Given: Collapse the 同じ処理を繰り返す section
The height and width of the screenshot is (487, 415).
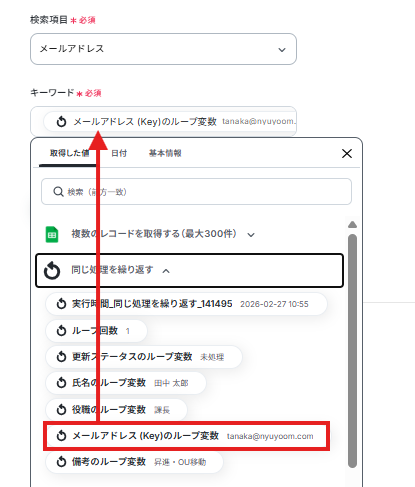Looking at the screenshot, I should coord(189,270).
